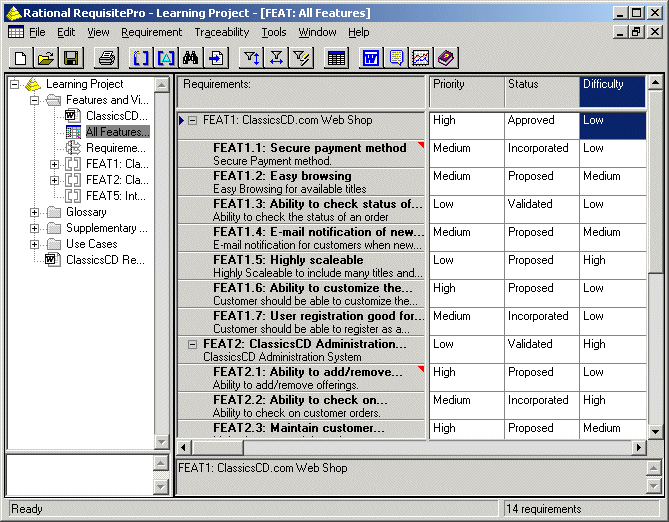
Task: Click the Glossary folder label
Action: [x=86, y=212]
